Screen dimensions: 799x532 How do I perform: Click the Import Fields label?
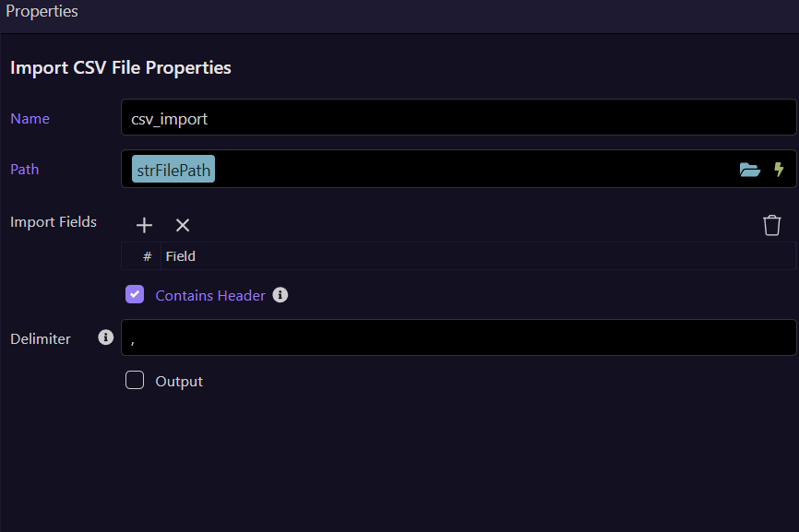click(x=54, y=221)
